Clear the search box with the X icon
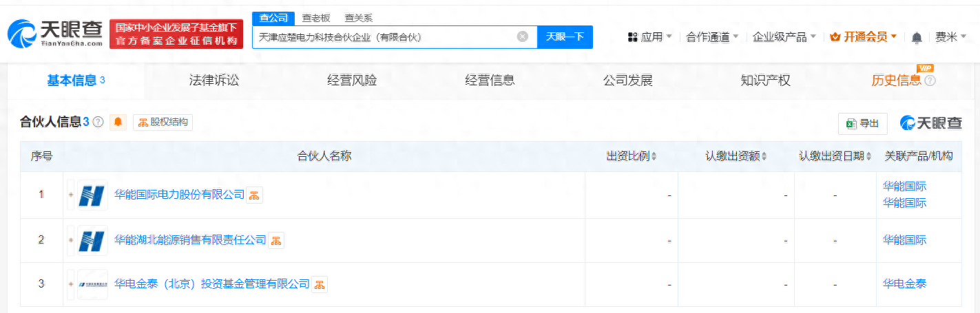Image resolution: width=980 pixels, height=313 pixels. pos(523,36)
